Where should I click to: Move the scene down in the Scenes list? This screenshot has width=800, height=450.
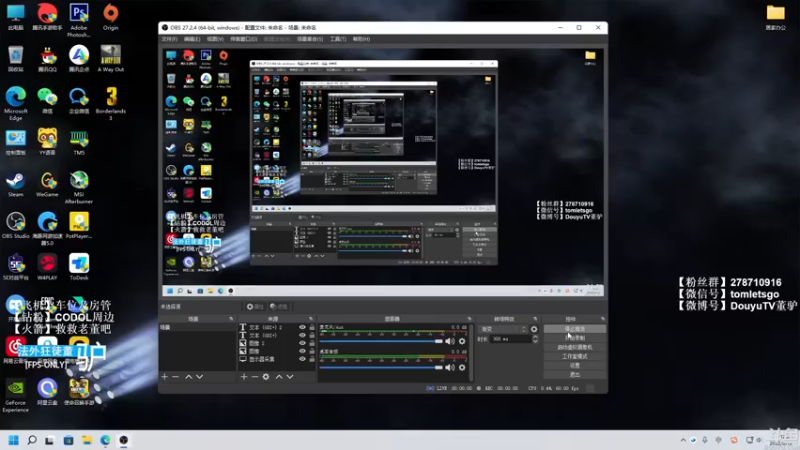point(199,377)
